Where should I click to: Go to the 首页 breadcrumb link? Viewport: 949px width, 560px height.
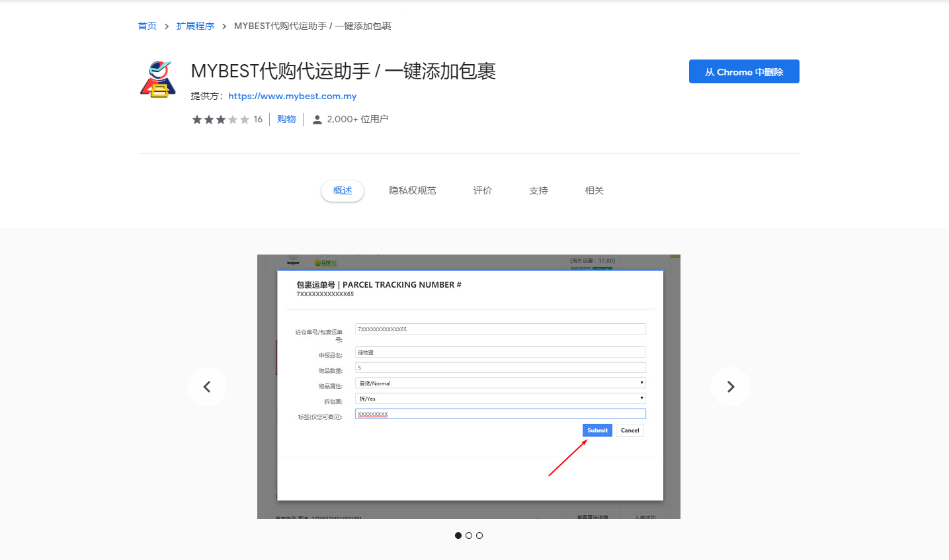pos(147,26)
